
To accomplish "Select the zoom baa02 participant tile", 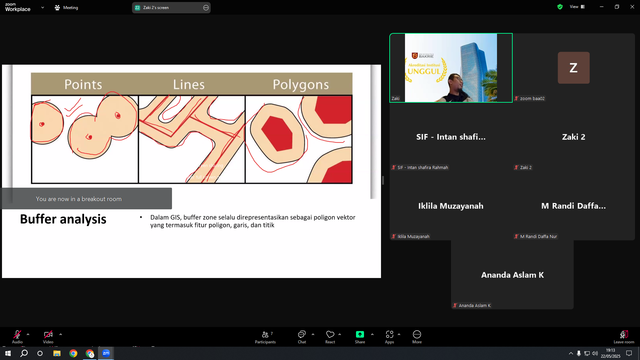I will coord(573,68).
